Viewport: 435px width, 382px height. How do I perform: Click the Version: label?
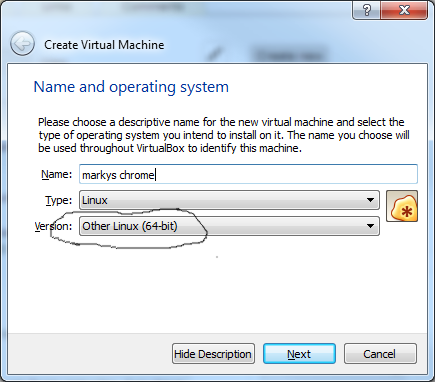click(53, 226)
